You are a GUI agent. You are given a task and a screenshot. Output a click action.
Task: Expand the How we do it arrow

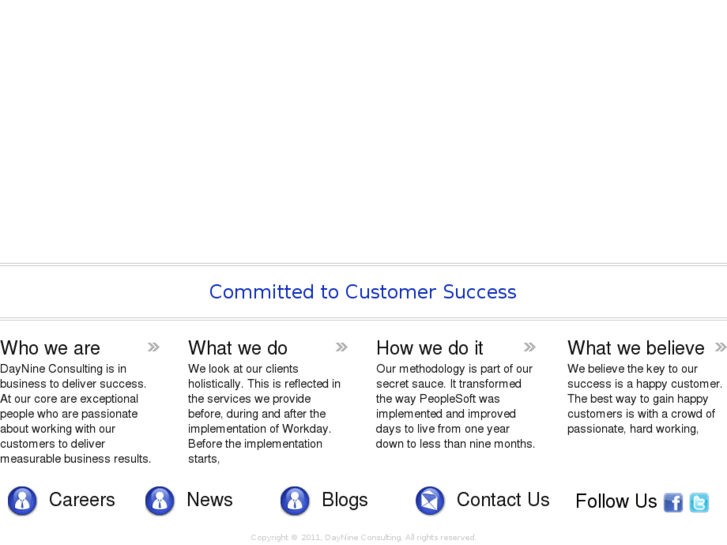point(529,347)
